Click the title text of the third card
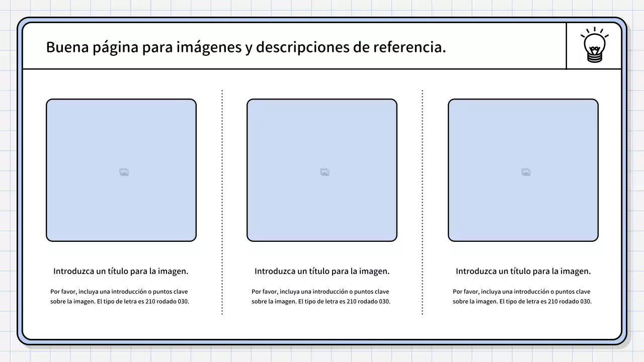 [x=524, y=270]
